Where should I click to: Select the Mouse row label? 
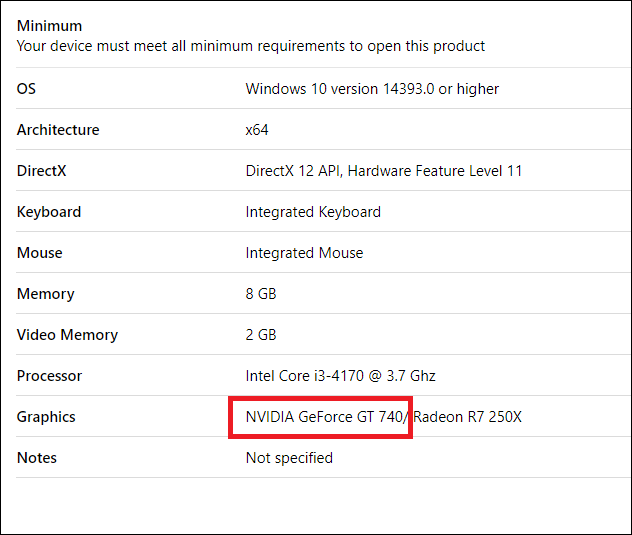pyautogui.click(x=40, y=253)
